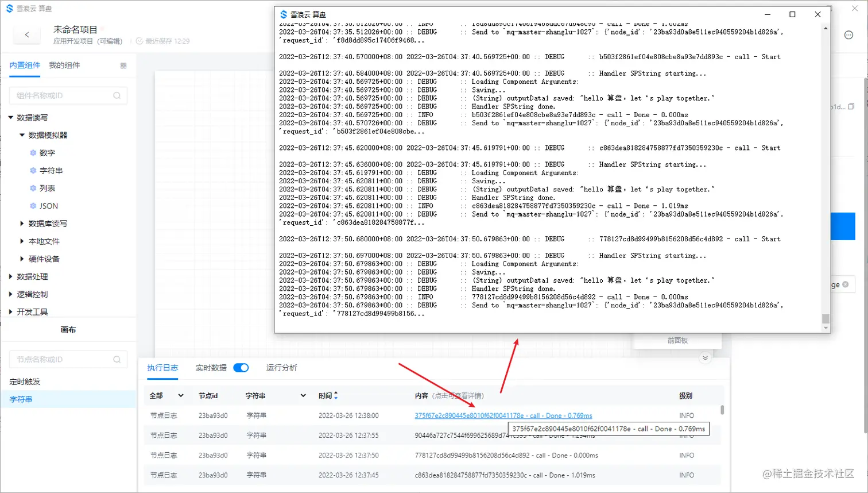Click the log window vertical scrollbar thumb

pos(826,318)
